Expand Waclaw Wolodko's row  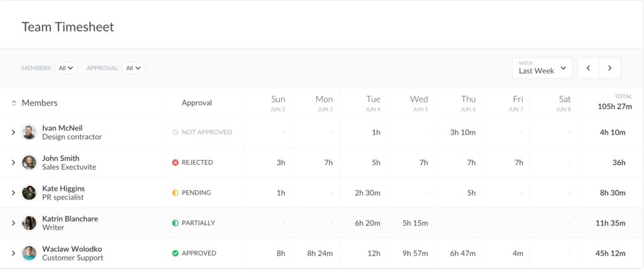(13, 253)
